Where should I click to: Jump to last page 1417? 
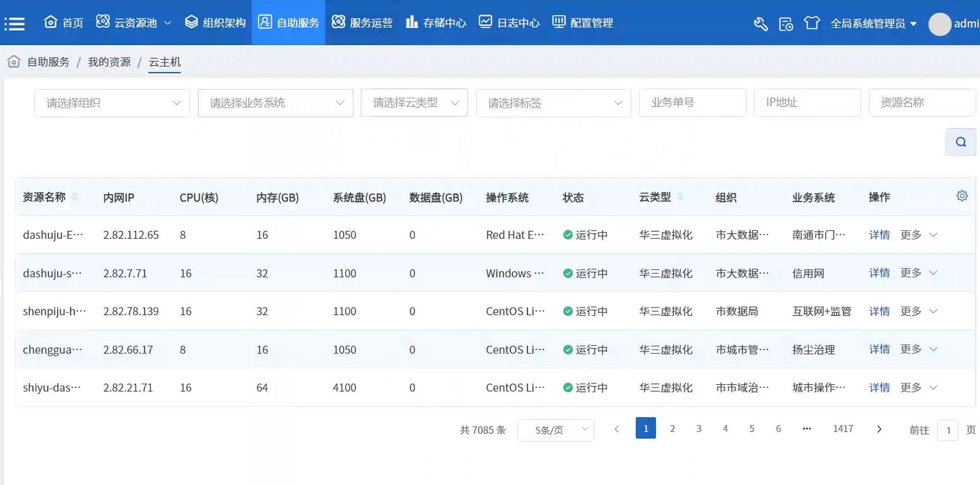click(843, 428)
